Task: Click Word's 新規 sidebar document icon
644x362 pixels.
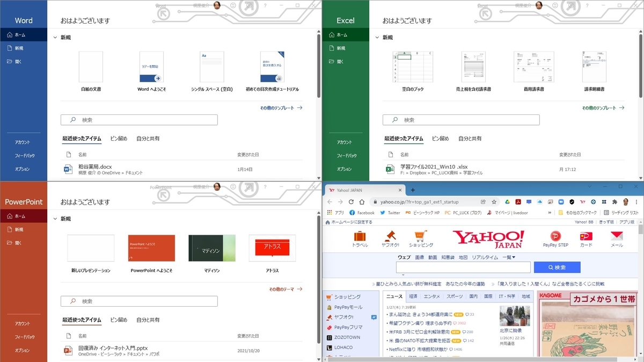Action: (10, 48)
